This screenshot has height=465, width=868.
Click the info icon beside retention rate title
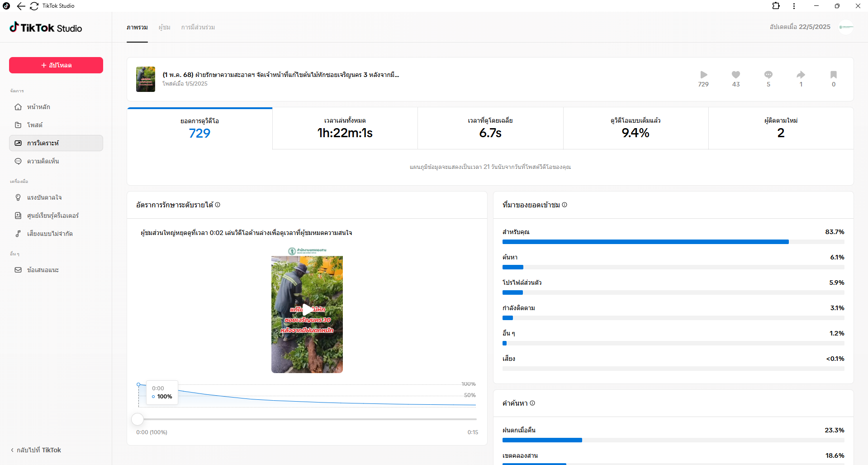click(218, 205)
